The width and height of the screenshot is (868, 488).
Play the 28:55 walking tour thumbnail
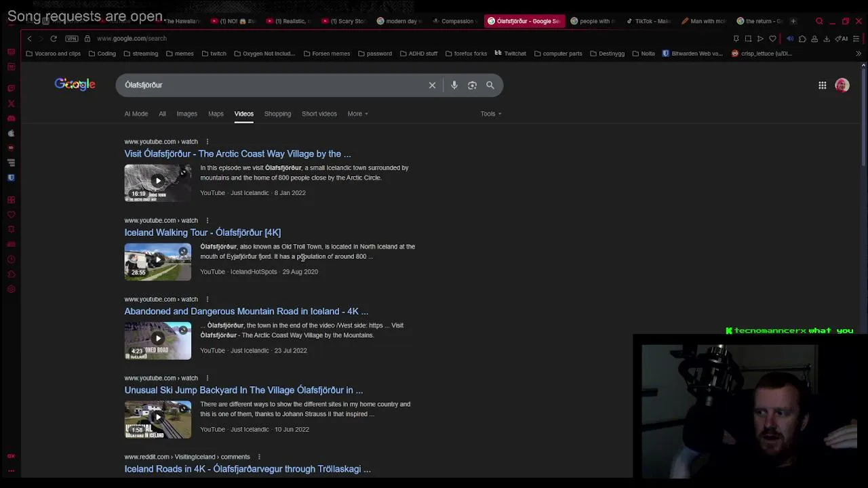(x=157, y=262)
